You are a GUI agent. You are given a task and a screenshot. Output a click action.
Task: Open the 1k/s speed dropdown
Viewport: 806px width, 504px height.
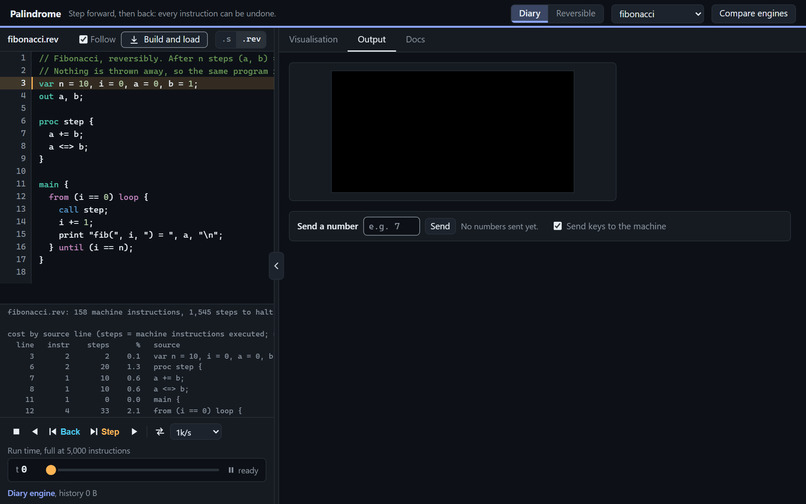click(196, 432)
